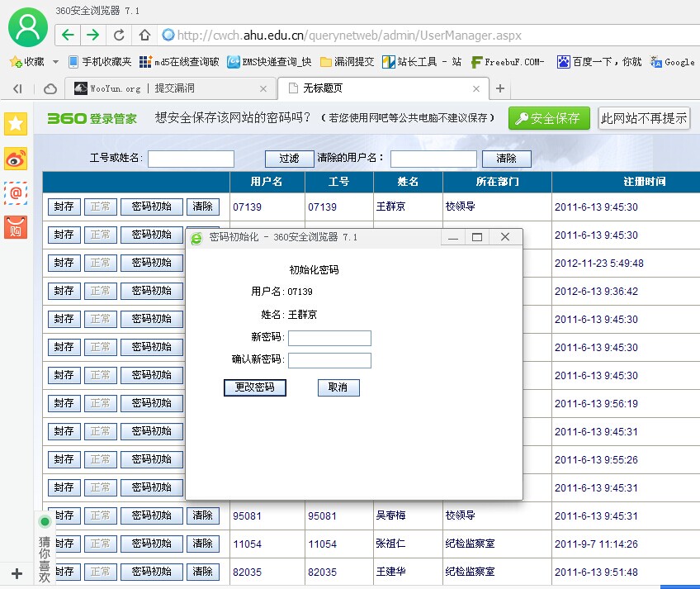This screenshot has height=589, width=700.
Task: Open the cloud sync icon beside tabs
Action: click(50, 89)
